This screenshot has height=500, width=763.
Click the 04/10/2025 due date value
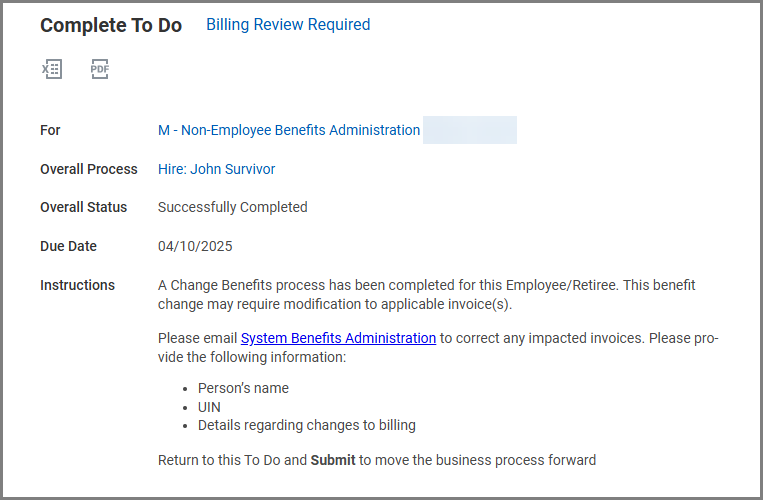195,246
